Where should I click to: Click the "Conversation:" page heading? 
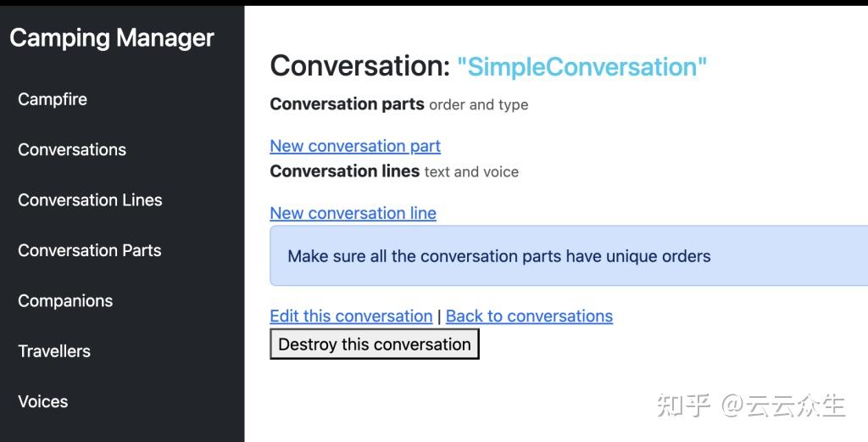coord(359,66)
